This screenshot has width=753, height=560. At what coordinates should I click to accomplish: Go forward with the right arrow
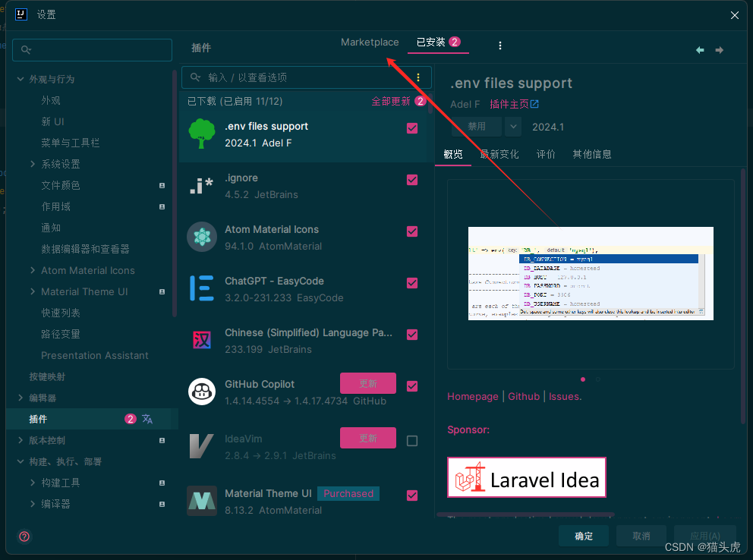point(719,50)
